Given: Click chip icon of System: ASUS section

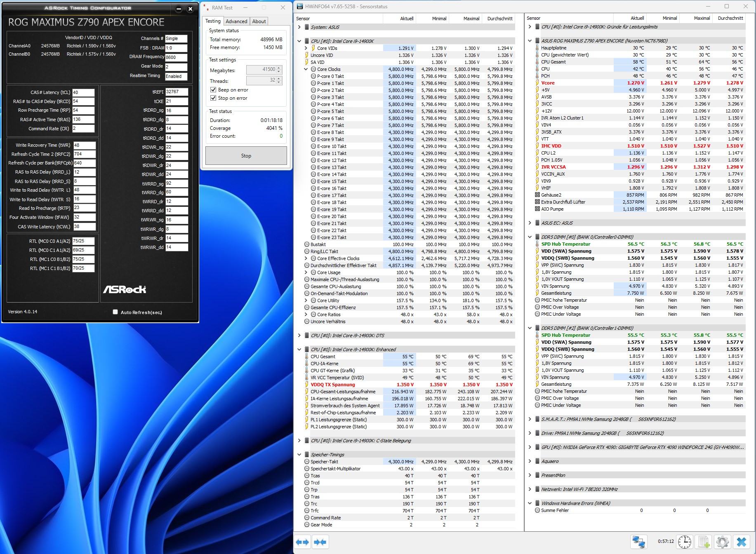Looking at the screenshot, I should click(x=307, y=27).
